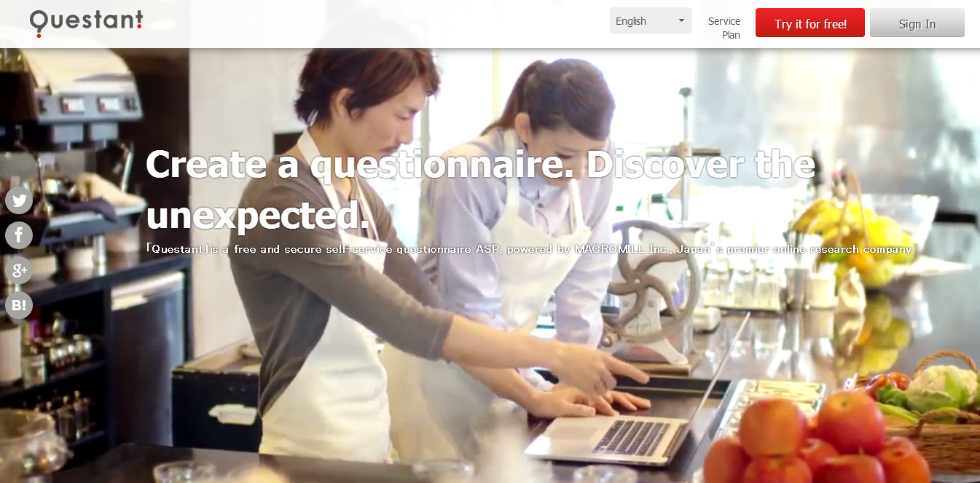Click the Q-shaped mark in the Questant logo
Viewport: 980px width, 483px height.
(39, 23)
